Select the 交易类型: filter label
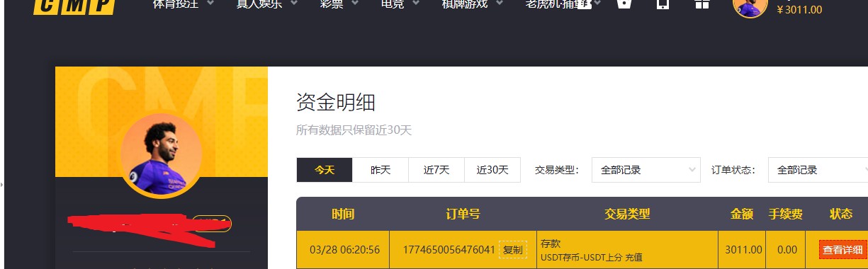Screen dimensions: 868x269 [x=557, y=170]
